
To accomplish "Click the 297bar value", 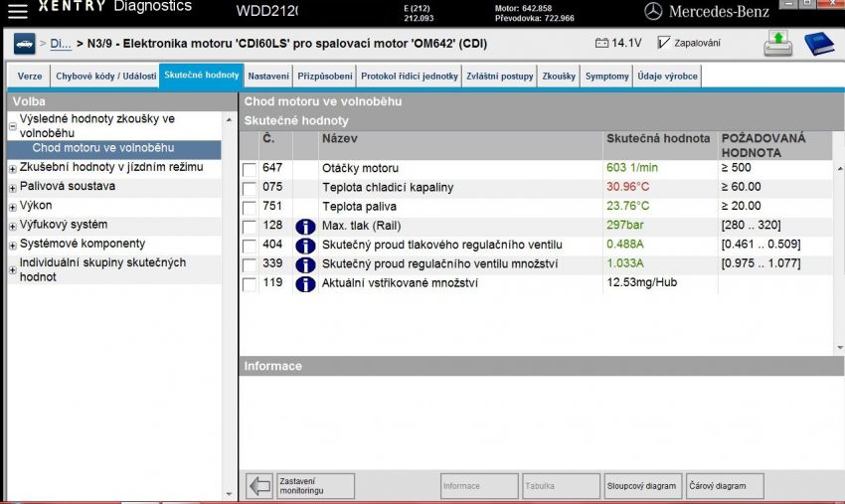I will (625, 226).
